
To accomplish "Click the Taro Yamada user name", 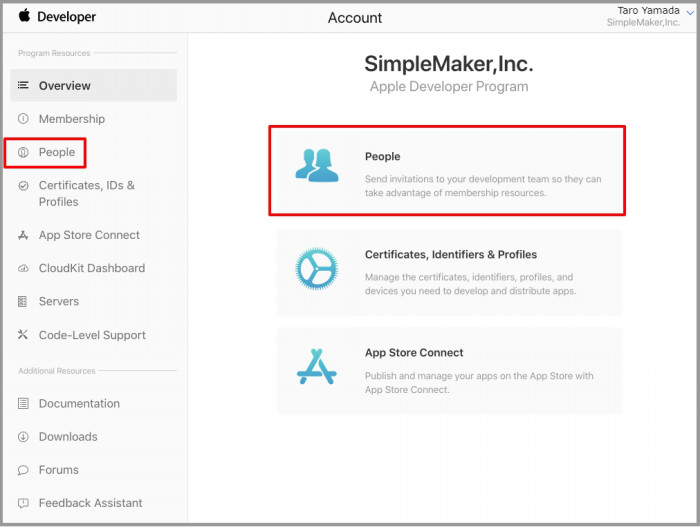I will coord(648,10).
